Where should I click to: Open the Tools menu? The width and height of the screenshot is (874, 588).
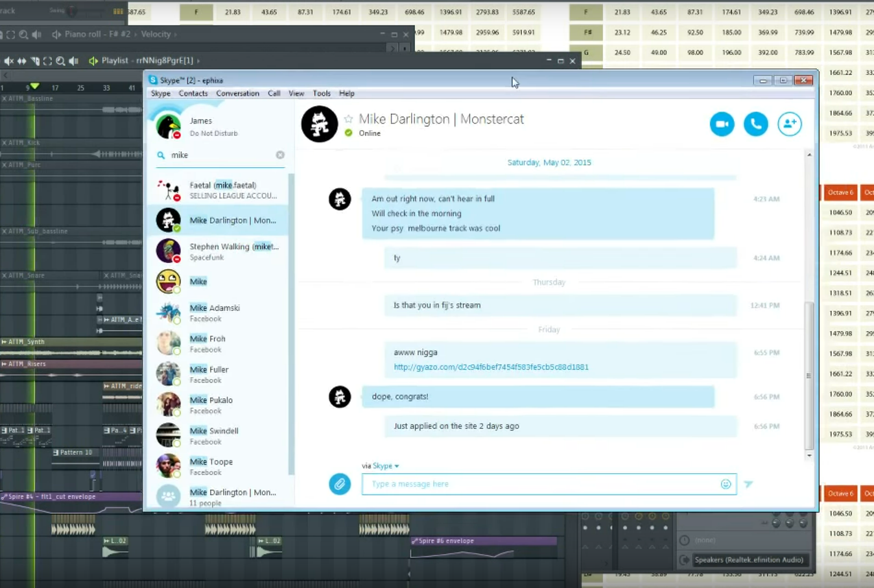pyautogui.click(x=321, y=93)
